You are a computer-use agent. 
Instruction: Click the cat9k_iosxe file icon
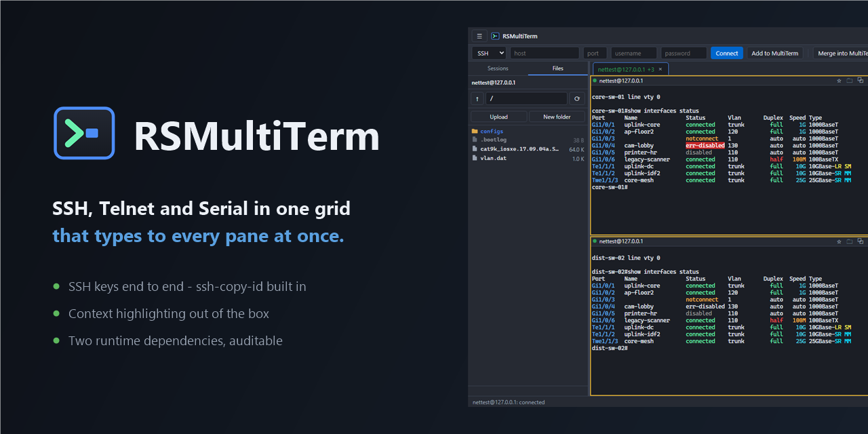coord(475,149)
